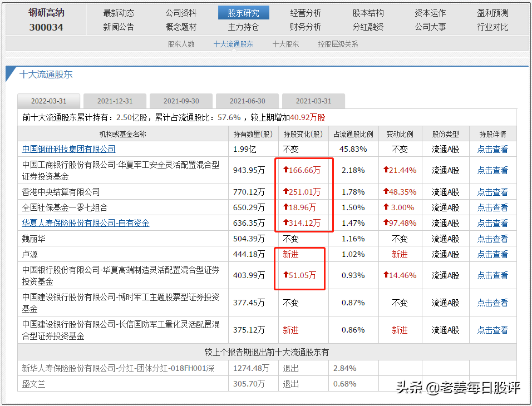View holding details for 魏丽华
This screenshot has width=532, height=406.
tap(492, 239)
